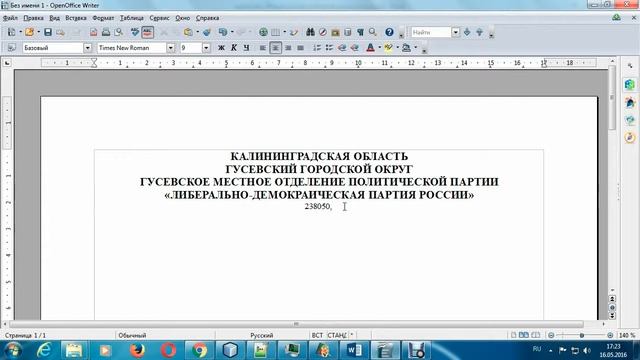This screenshot has height=360, width=640.
Task: Toggle Bold (Ж) formatting
Action: pos(221,48)
